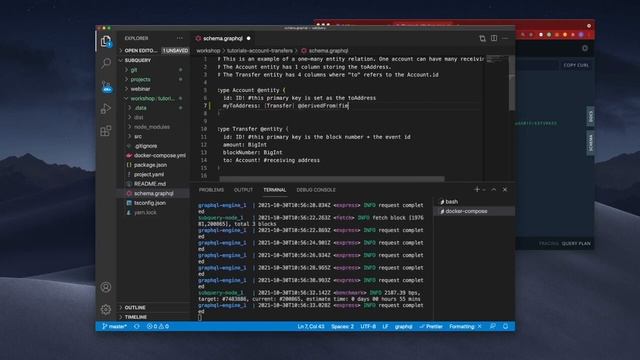The width and height of the screenshot is (640, 360).
Task: Open the Search view in activity bar
Action: pyautogui.click(x=106, y=63)
